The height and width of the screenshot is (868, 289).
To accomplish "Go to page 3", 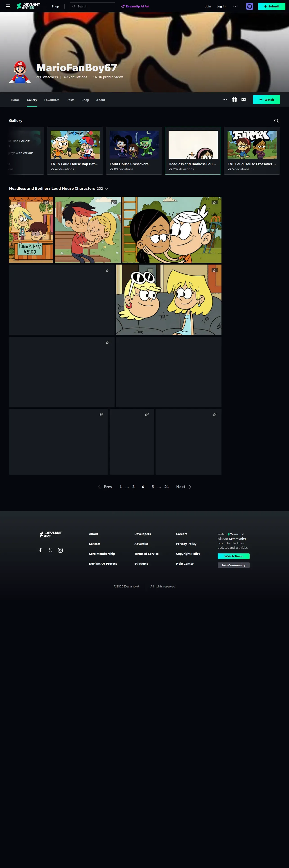I will click(x=133, y=487).
